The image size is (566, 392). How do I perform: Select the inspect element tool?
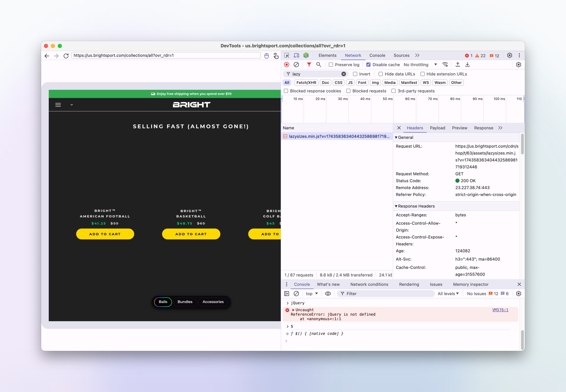coord(287,55)
